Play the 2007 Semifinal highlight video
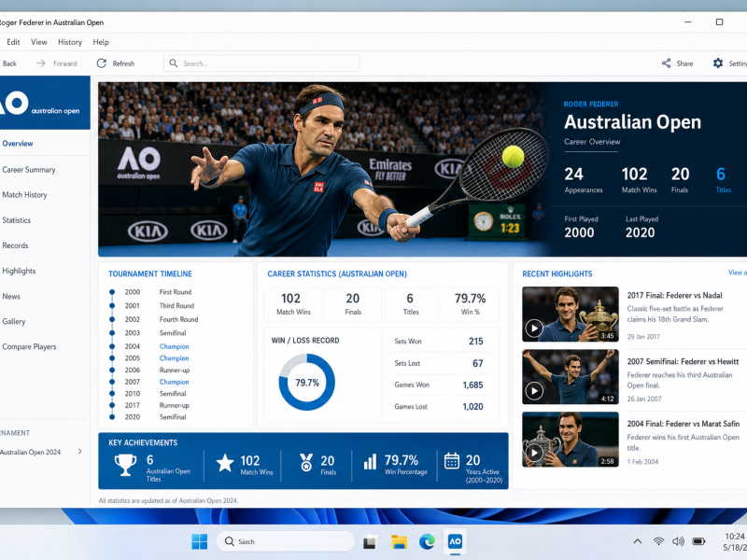747x560 pixels. (x=534, y=391)
